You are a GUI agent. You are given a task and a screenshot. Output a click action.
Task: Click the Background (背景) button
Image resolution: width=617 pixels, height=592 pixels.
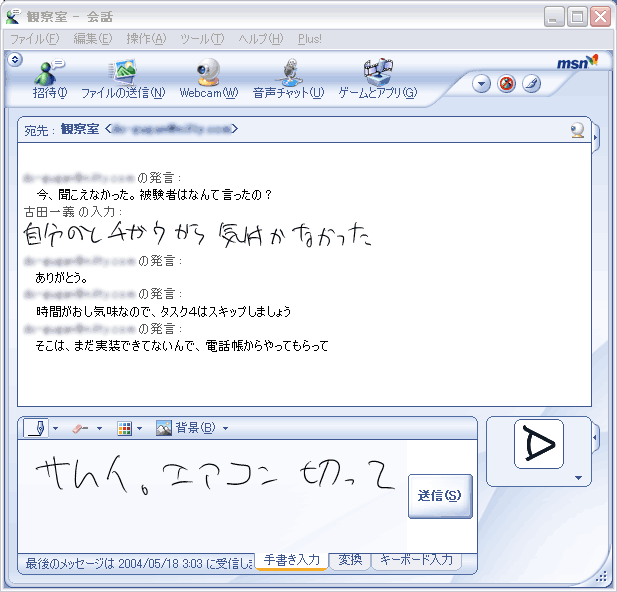(x=186, y=428)
